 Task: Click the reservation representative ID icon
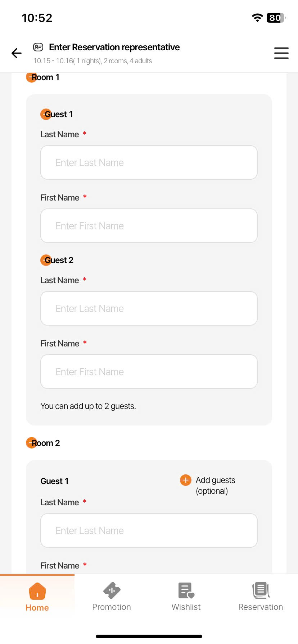(x=38, y=47)
